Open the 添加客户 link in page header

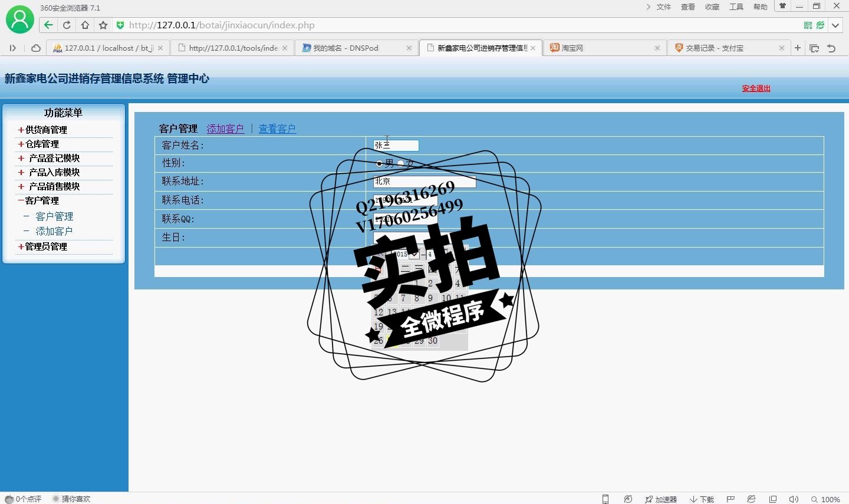(x=225, y=129)
